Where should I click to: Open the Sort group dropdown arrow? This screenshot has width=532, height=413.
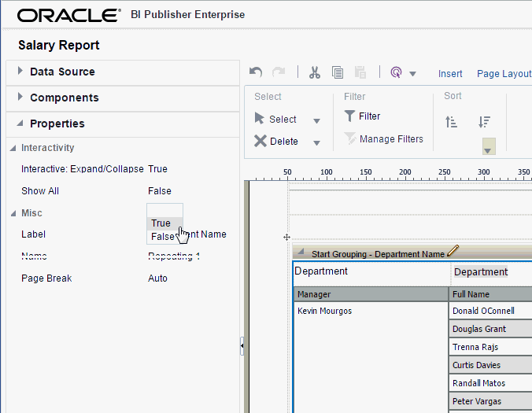[489, 146]
